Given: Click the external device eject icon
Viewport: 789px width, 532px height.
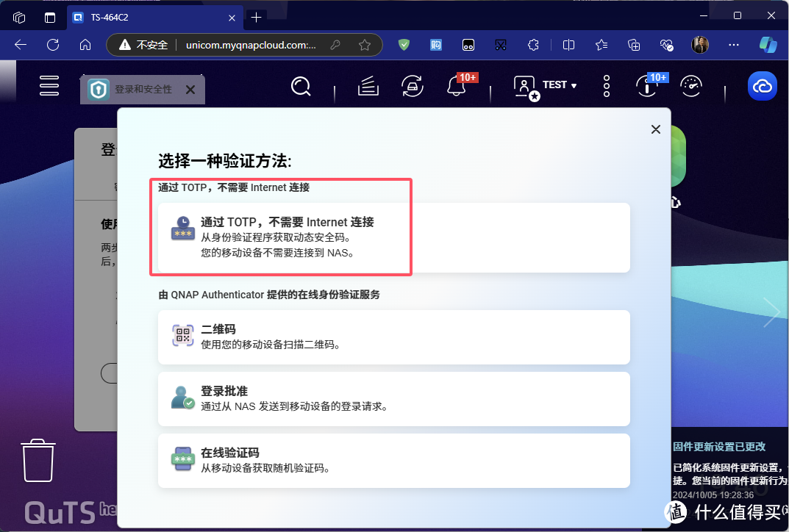Looking at the screenshot, I should (x=412, y=86).
